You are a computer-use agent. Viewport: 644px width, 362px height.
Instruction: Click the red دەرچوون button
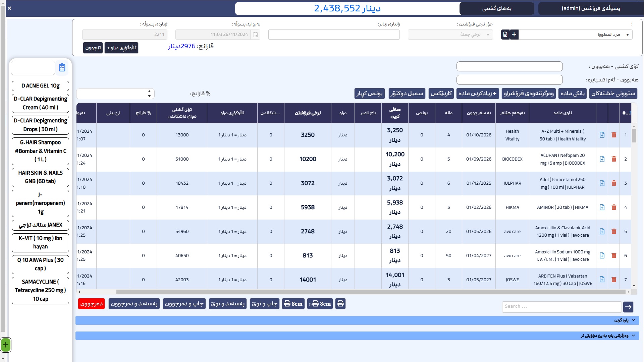point(91,304)
